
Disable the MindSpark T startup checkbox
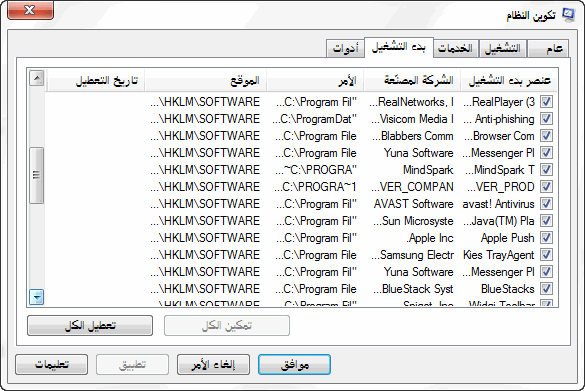click(x=547, y=170)
